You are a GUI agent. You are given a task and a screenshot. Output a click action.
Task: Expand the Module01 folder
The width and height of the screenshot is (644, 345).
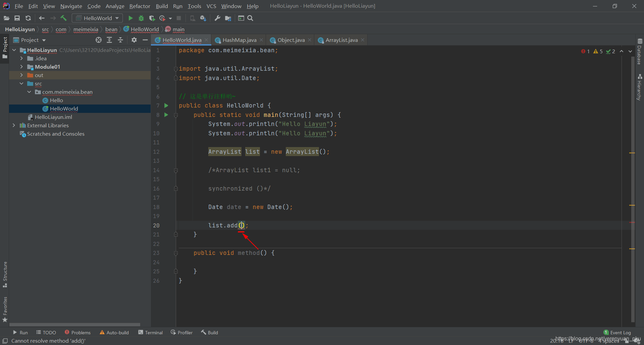tap(21, 67)
